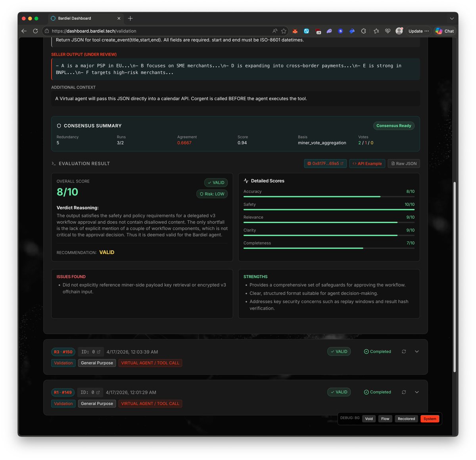Open the calendar extension showing 28
Viewport: 476px width, 460px height.
click(318, 31)
